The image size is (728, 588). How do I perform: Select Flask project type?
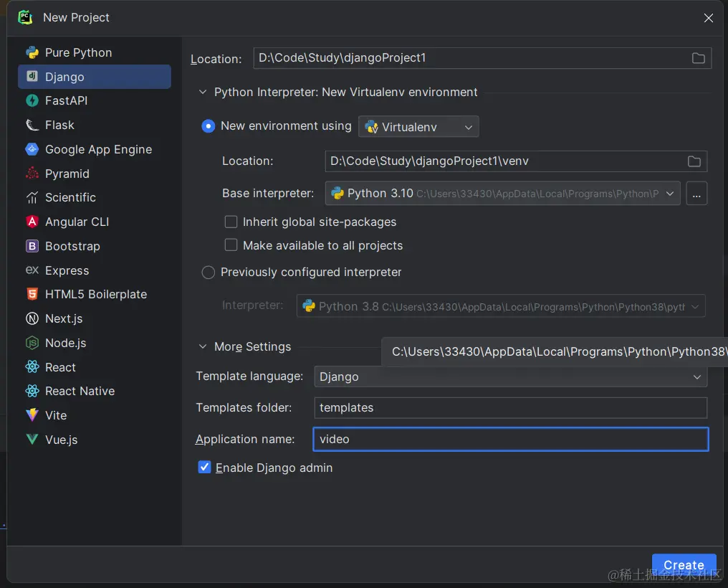tap(95, 125)
